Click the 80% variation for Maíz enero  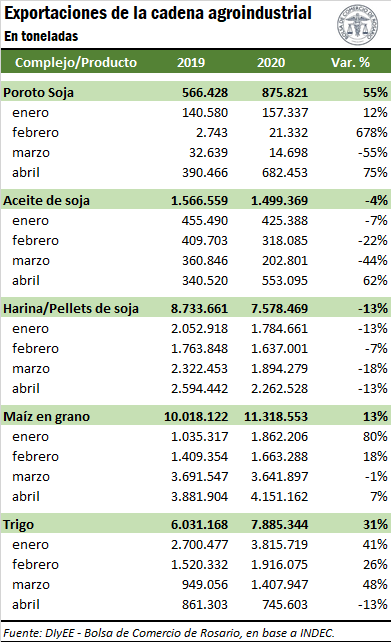pyautogui.click(x=375, y=436)
